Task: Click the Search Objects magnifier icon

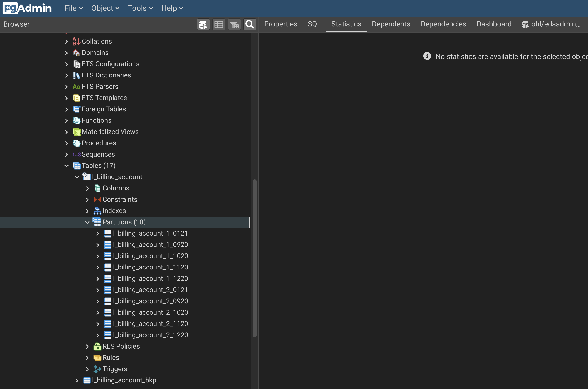Action: coord(249,24)
